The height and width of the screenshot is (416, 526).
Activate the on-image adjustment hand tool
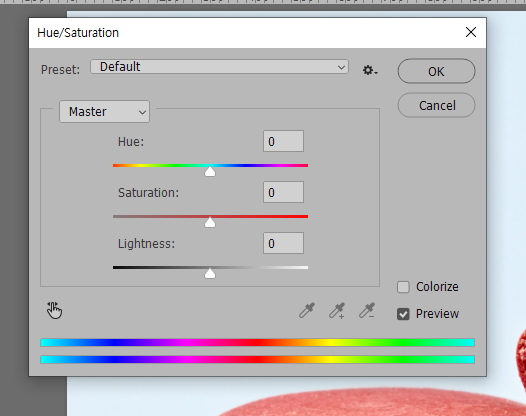(54, 310)
